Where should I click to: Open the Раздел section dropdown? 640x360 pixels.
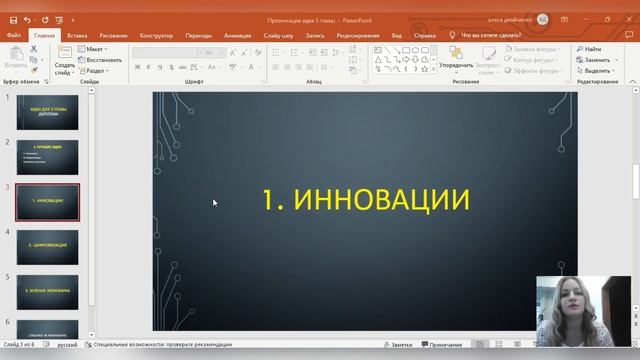tap(94, 71)
